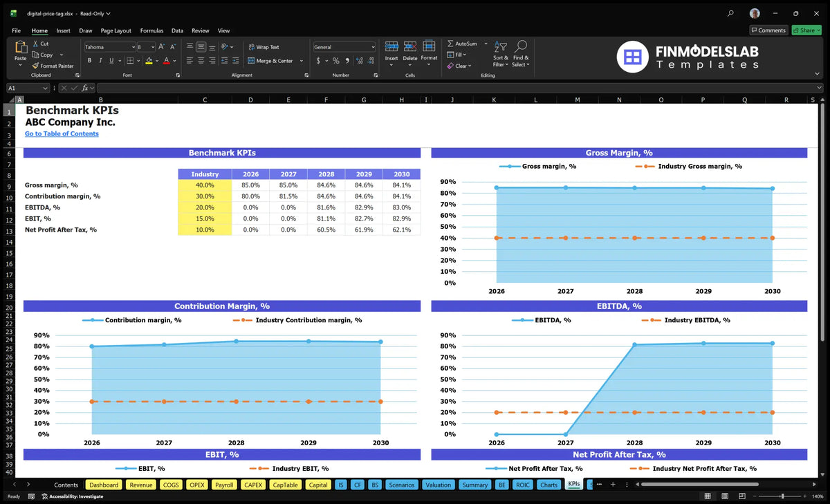Open the Page Layout ribbon tab
Viewport: 830px width, 504px height.
[116, 30]
